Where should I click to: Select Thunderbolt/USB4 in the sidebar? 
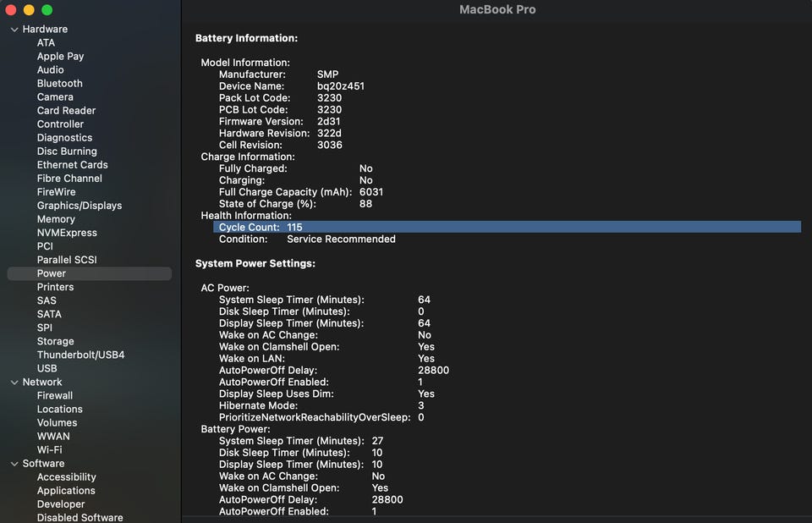[80, 355]
